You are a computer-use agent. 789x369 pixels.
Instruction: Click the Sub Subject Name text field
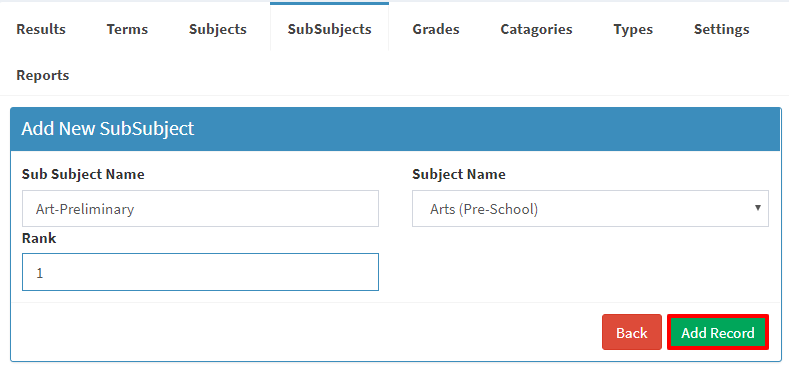pos(200,208)
